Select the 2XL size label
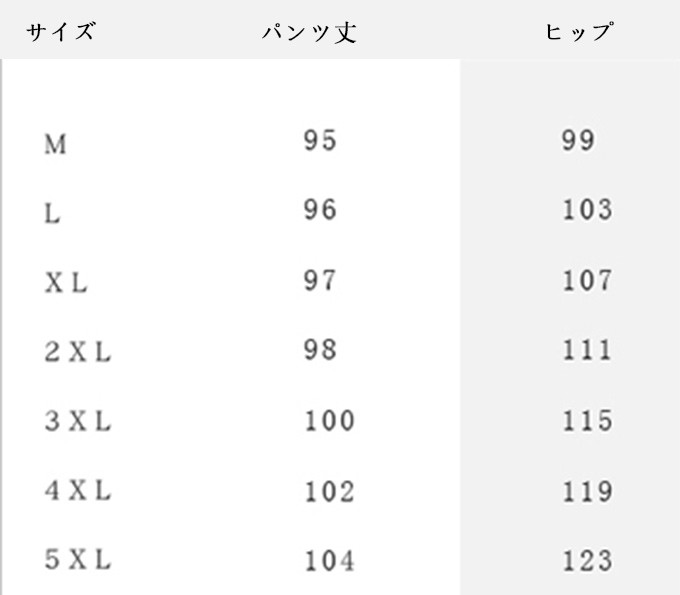 click(77, 353)
